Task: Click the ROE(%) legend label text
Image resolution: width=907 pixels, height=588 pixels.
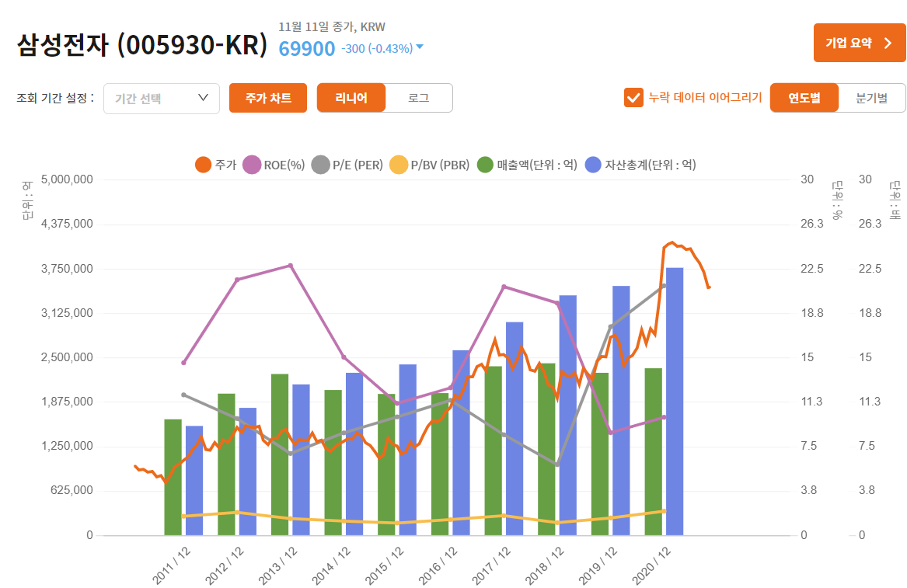Action: (284, 165)
